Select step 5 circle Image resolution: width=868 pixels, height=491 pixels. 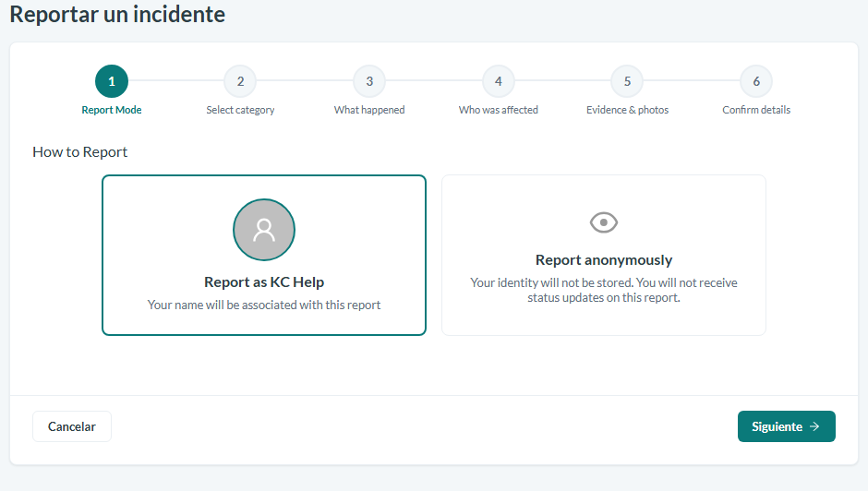coord(627,81)
